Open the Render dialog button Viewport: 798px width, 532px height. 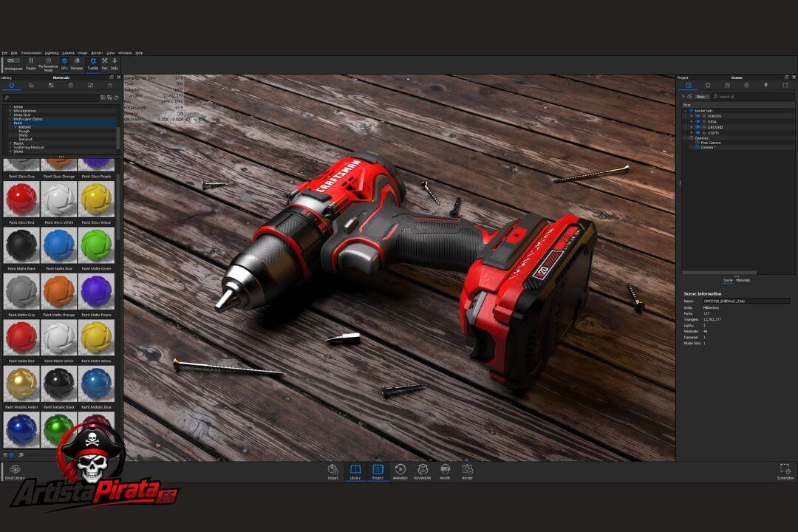[x=467, y=471]
